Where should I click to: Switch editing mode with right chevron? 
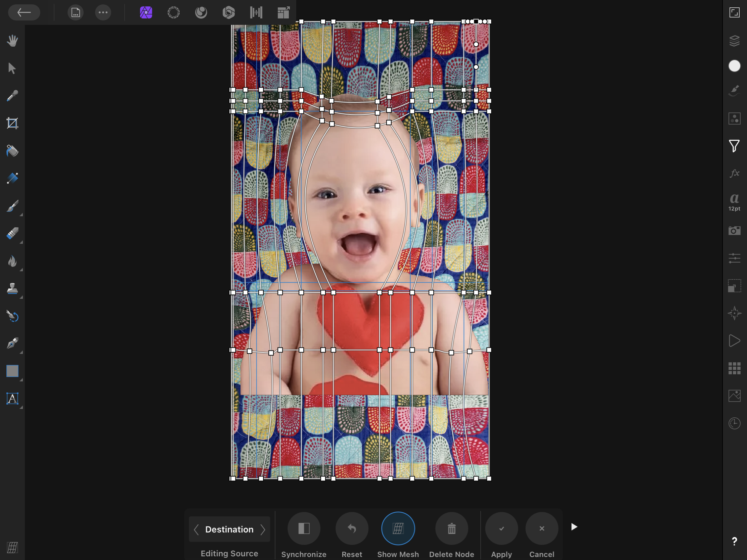pos(263,529)
